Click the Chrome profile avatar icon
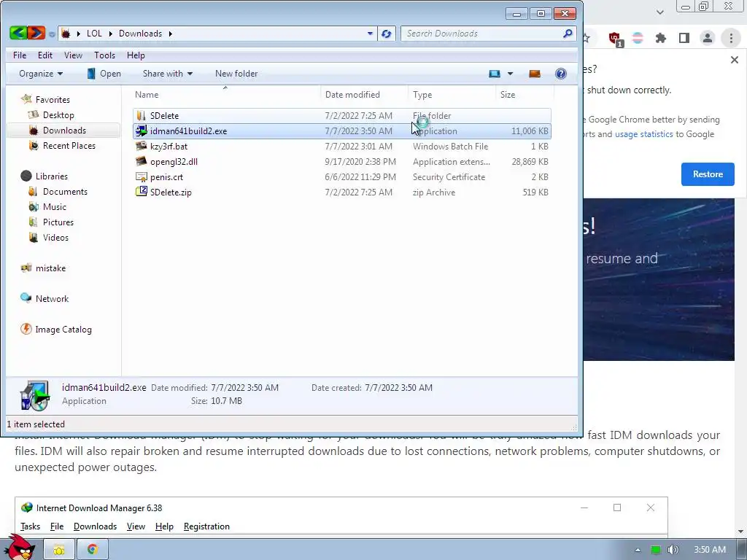 (708, 38)
